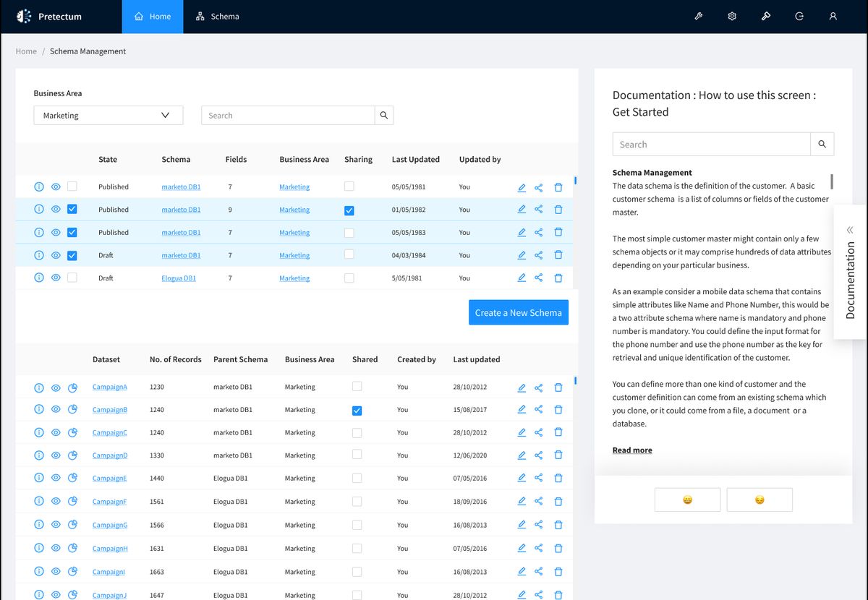
Task: Toggle the eye icon for CampaignE dataset
Action: click(56, 479)
